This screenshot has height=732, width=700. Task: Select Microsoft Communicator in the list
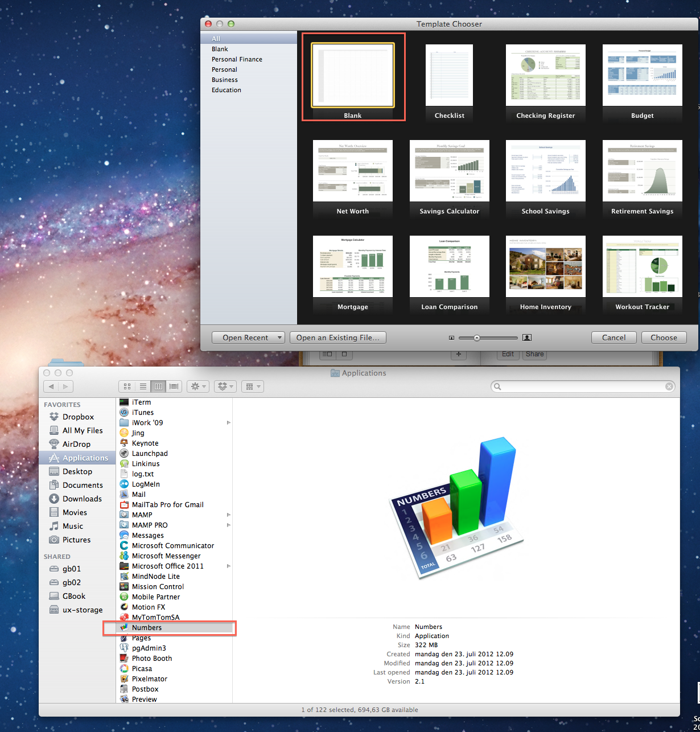click(174, 545)
